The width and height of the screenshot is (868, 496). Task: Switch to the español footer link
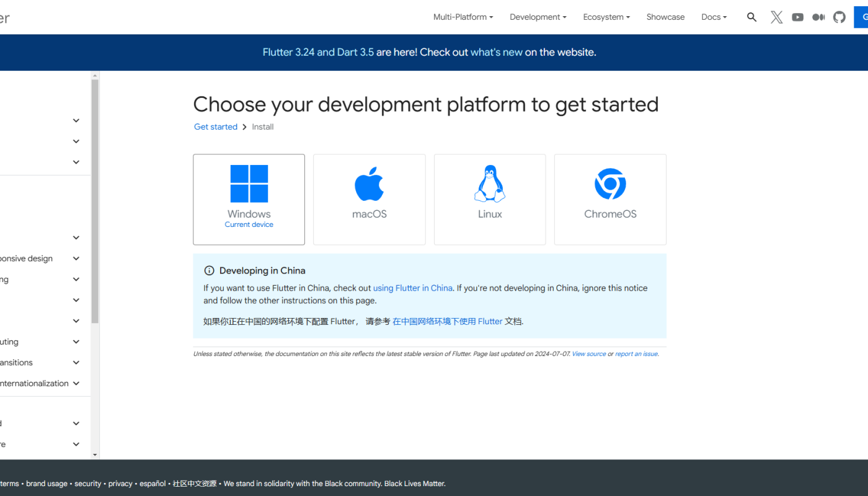point(153,484)
